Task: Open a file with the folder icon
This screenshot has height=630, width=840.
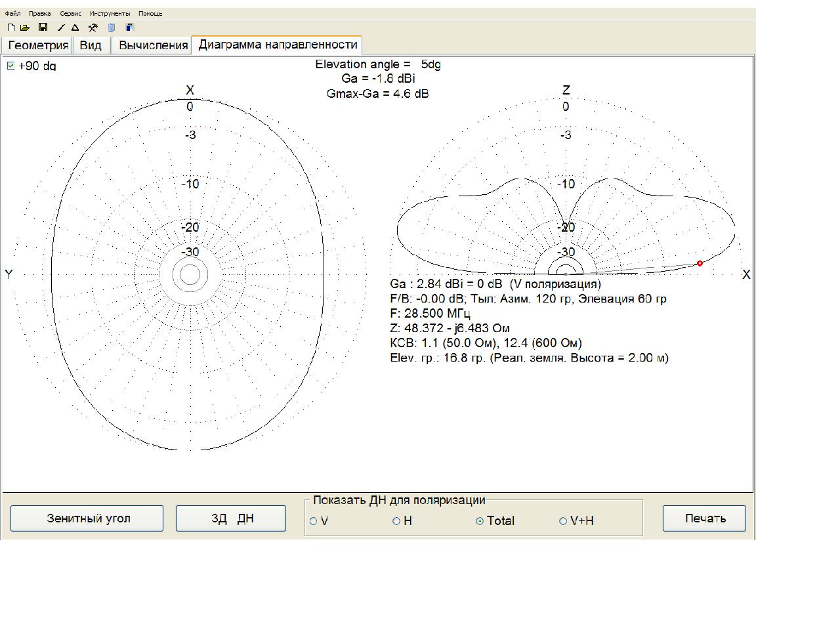Action: point(25,28)
